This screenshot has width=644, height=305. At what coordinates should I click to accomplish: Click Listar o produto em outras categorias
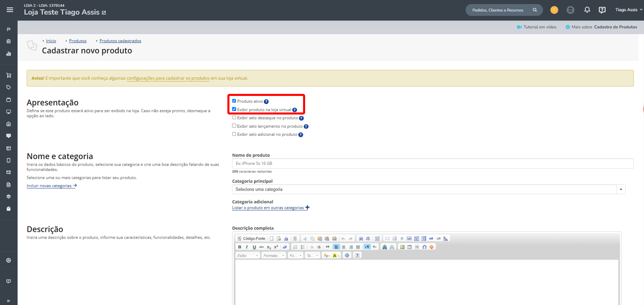pos(271,208)
